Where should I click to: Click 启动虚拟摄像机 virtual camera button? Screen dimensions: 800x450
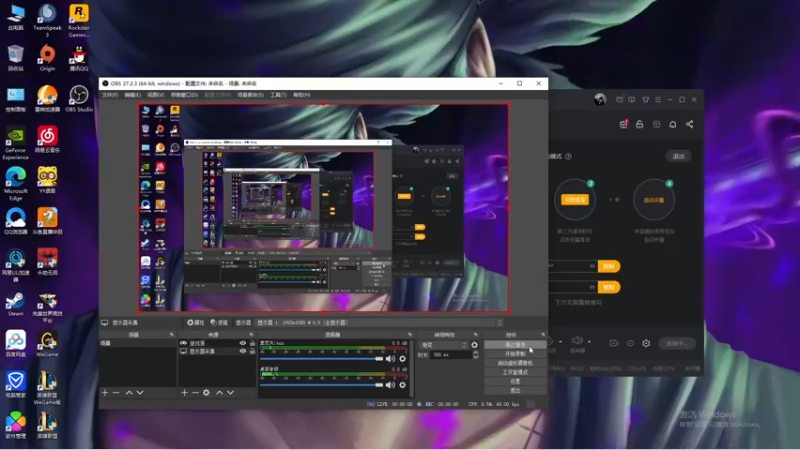(x=515, y=363)
